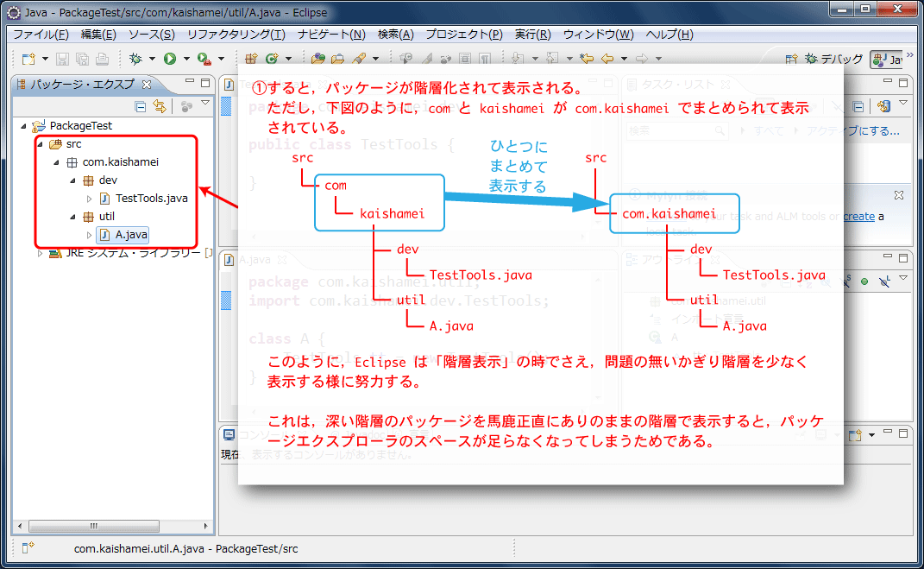Toggle Hide Local Types in Outline toolbar
Viewport: 924px width, 569px height.
(884, 281)
